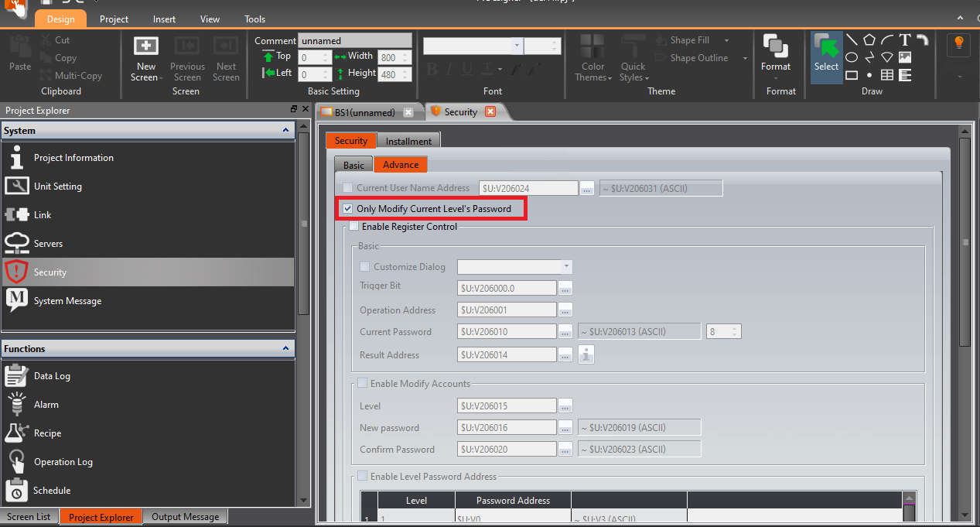This screenshot has width=980, height=527.
Task: Collapse the System section in Project Explorer
Action: point(285,131)
